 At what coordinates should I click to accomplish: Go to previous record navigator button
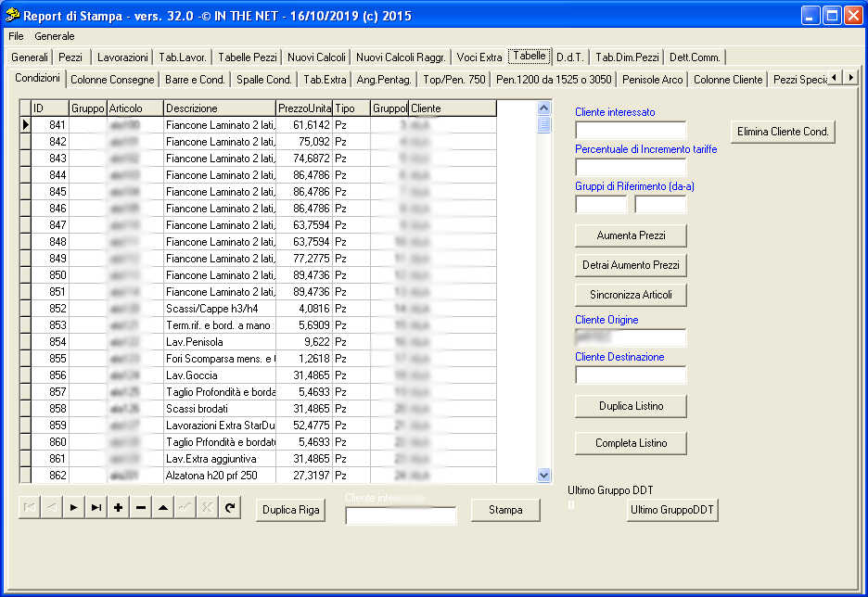click(x=52, y=507)
